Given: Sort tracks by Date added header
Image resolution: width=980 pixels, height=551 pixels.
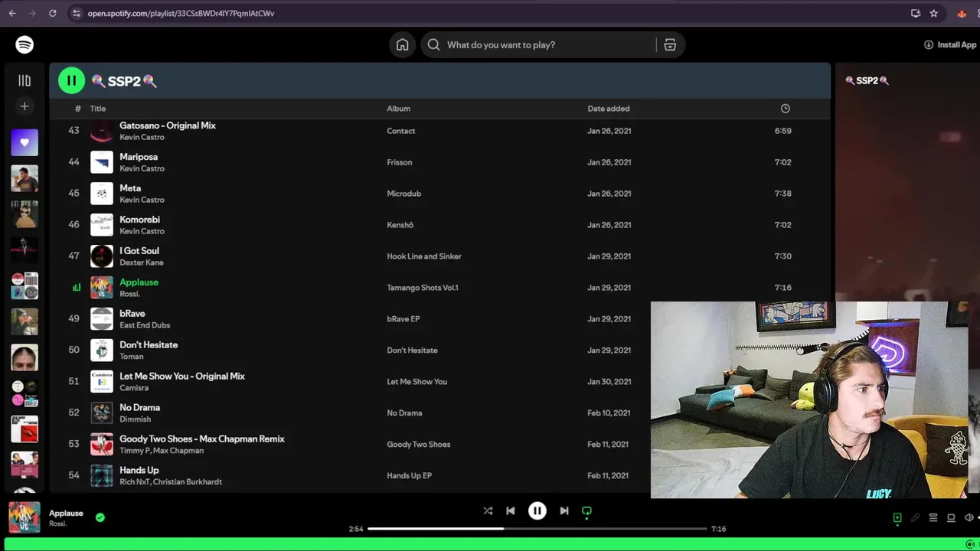Looking at the screenshot, I should coord(609,109).
